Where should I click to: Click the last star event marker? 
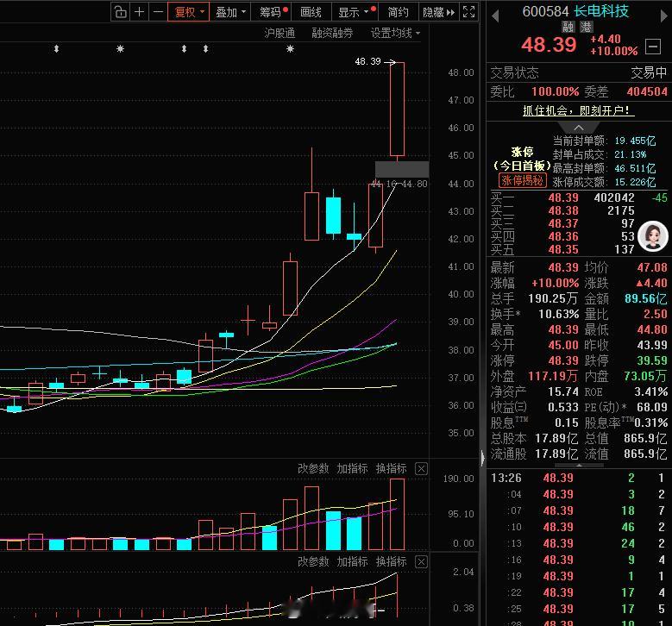290,49
